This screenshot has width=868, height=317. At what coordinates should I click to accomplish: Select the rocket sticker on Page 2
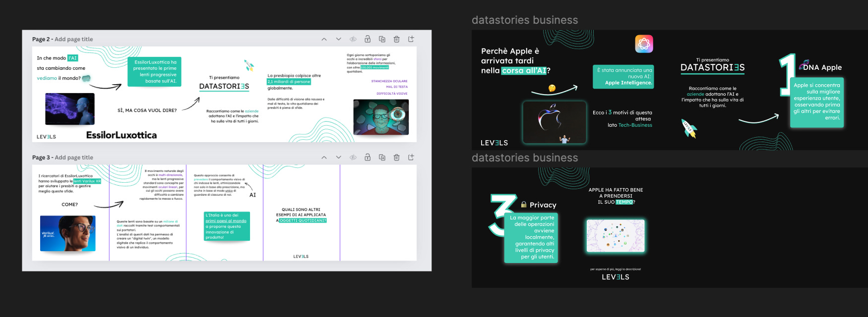point(249,65)
